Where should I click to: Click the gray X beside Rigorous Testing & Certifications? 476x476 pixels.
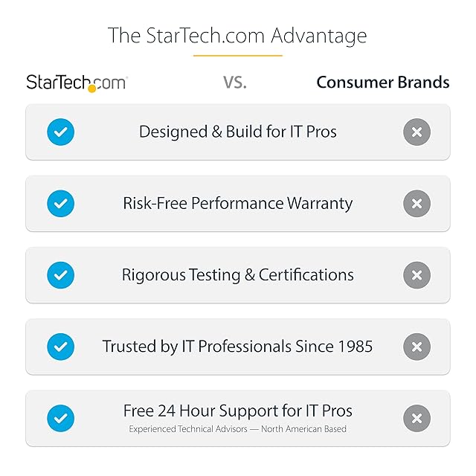coord(416,275)
